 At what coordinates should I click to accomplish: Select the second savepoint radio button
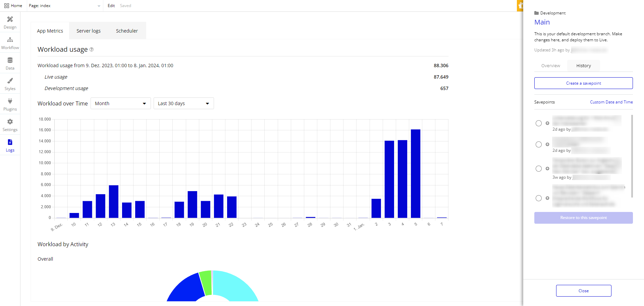coord(539,144)
